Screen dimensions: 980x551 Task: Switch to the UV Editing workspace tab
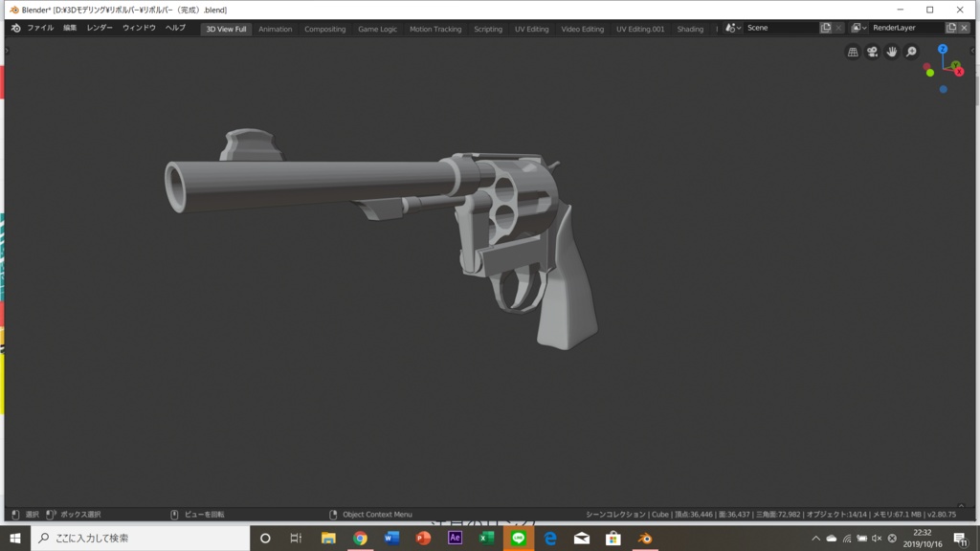(532, 29)
